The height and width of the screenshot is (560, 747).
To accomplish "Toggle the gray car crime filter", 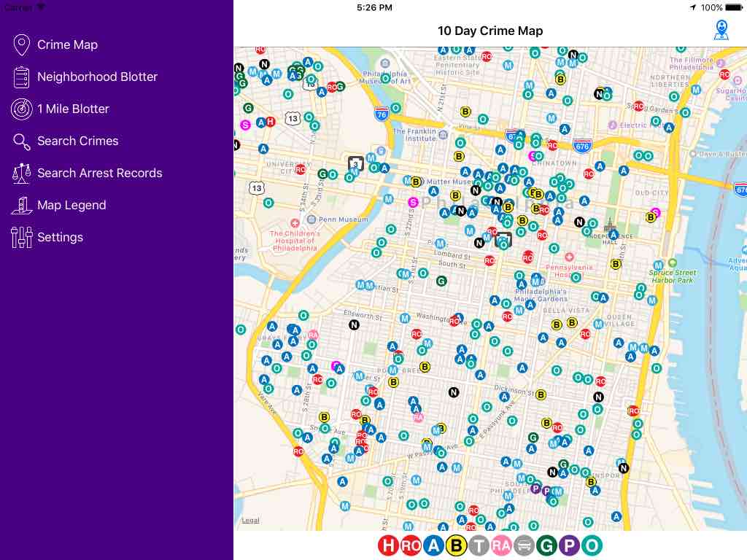I will point(524,545).
